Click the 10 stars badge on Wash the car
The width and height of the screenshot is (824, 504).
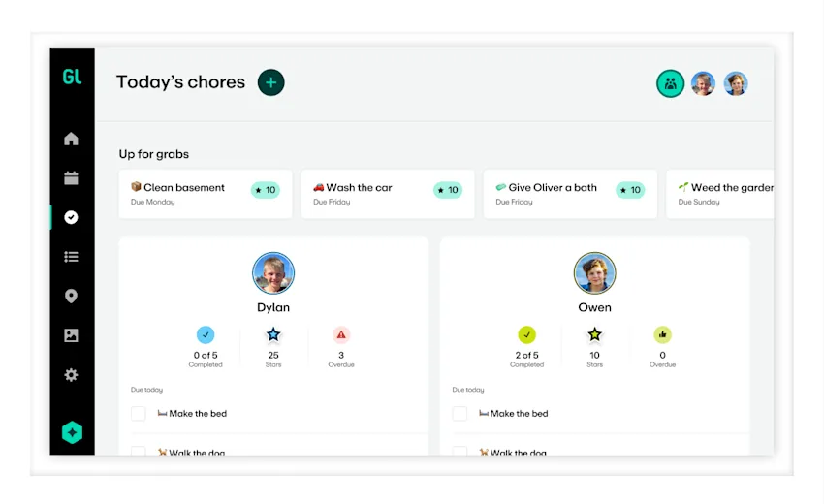pyautogui.click(x=448, y=190)
